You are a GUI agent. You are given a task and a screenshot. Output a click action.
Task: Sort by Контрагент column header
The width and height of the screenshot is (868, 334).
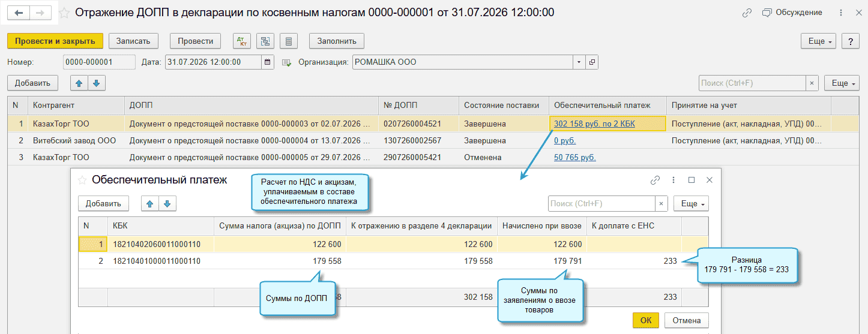coord(76,105)
